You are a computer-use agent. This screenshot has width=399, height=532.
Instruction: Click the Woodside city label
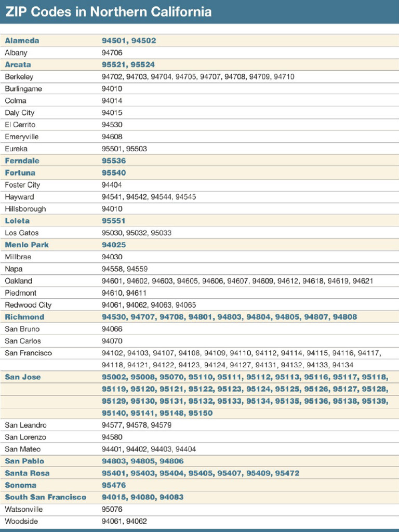[x=21, y=521]
